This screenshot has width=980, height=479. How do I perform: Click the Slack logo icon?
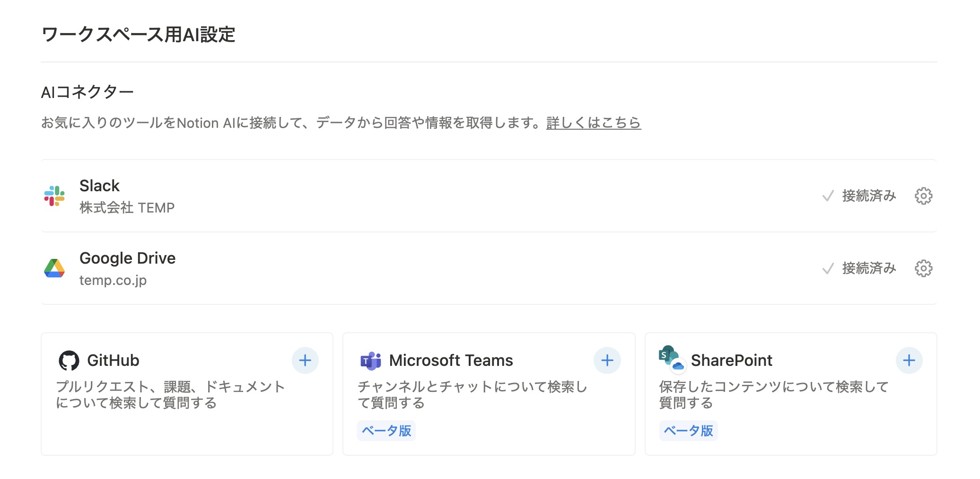pyautogui.click(x=54, y=196)
